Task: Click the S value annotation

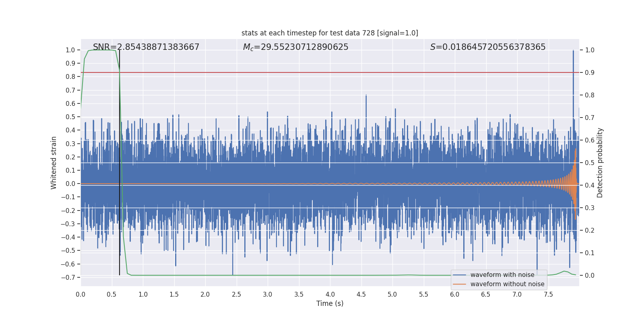Action: click(487, 47)
